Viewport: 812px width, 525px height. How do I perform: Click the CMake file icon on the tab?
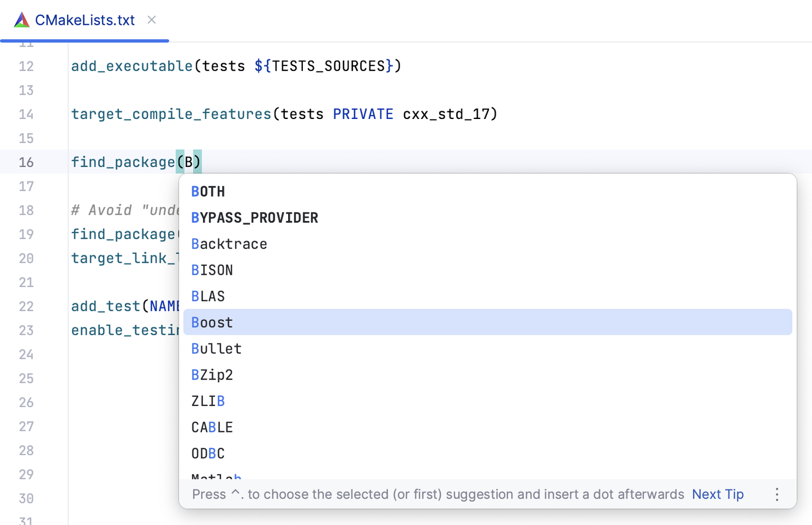click(21, 19)
